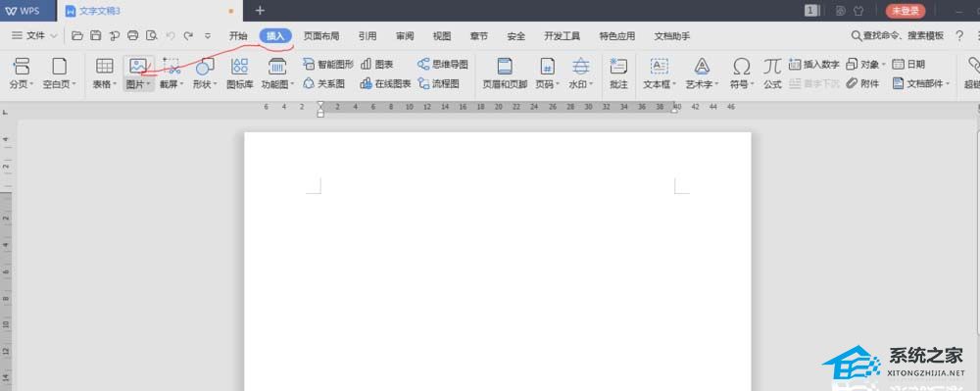
Task: Click the save icon in quick access toolbar
Action: pos(96,36)
